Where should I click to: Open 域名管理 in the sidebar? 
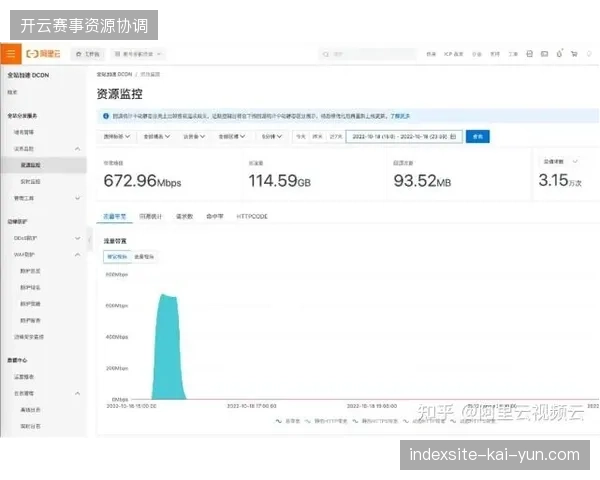tap(24, 132)
